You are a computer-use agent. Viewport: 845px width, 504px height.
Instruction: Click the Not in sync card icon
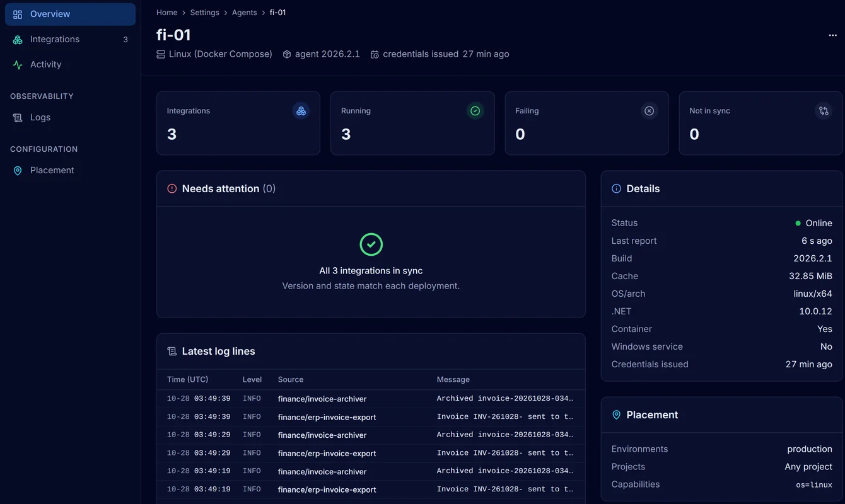coord(824,111)
